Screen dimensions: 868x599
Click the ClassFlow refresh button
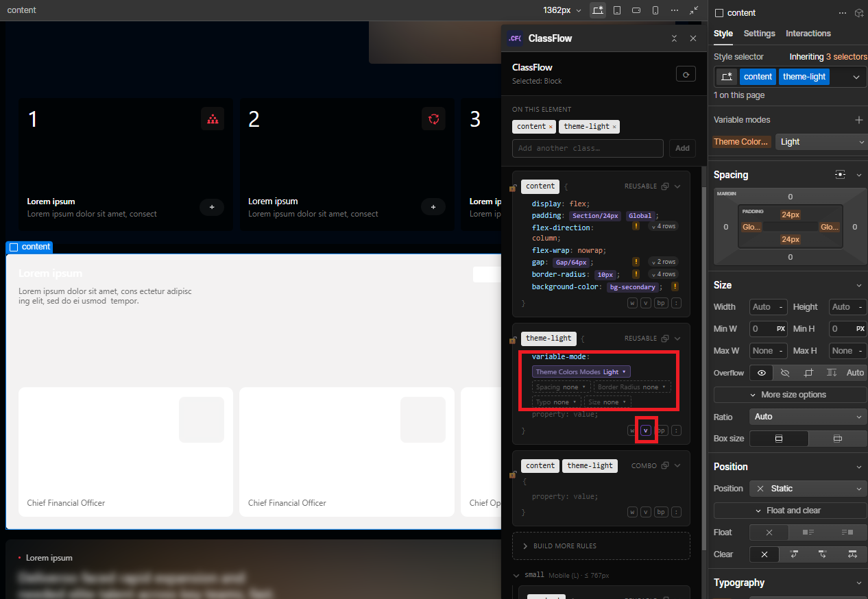[686, 74]
